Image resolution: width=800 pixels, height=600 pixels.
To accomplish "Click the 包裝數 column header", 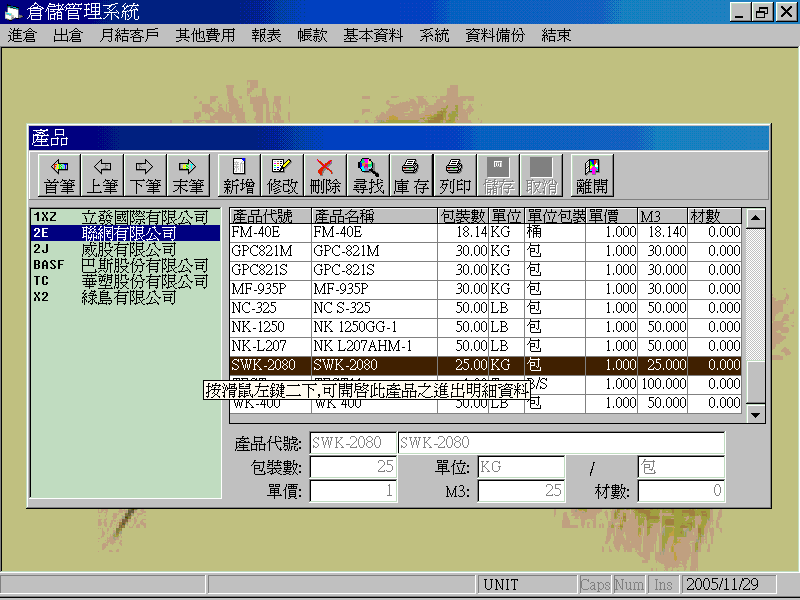I will click(x=463, y=216).
